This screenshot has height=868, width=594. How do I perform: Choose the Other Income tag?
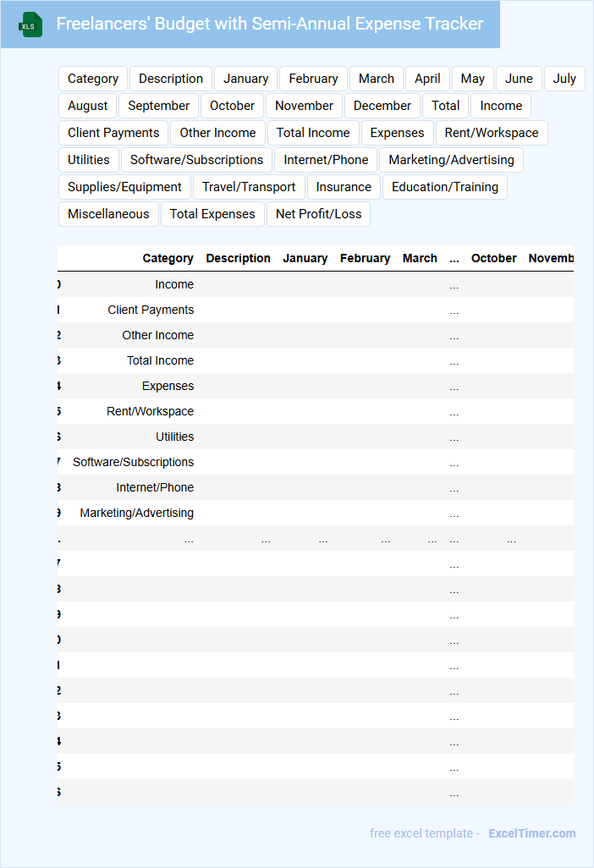click(x=217, y=133)
